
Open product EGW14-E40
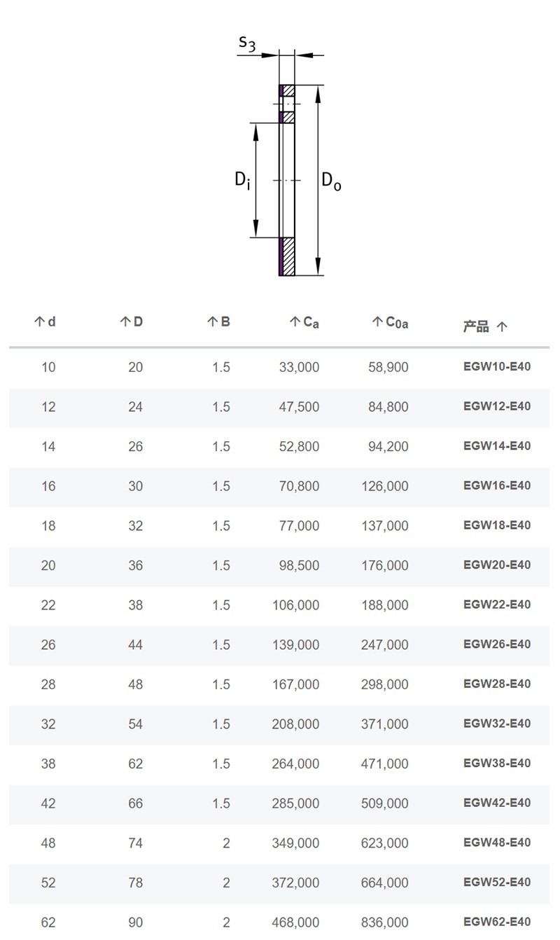(x=497, y=445)
